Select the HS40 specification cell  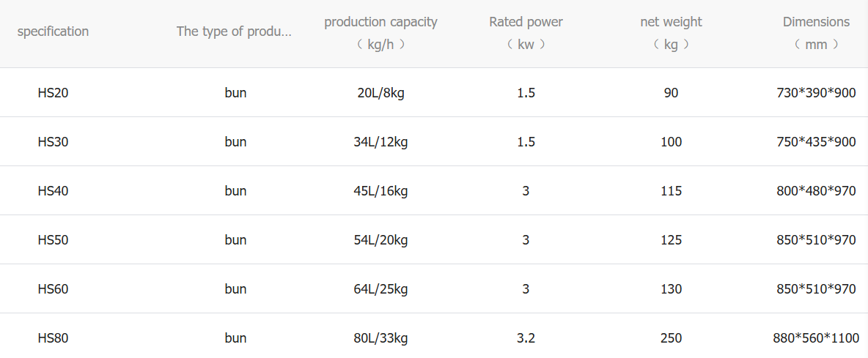(x=53, y=191)
